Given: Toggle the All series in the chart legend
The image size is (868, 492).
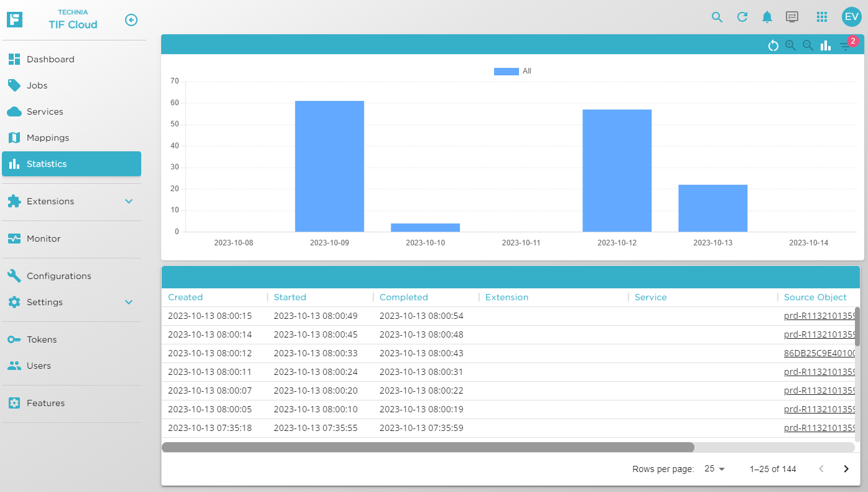Looking at the screenshot, I should point(513,72).
